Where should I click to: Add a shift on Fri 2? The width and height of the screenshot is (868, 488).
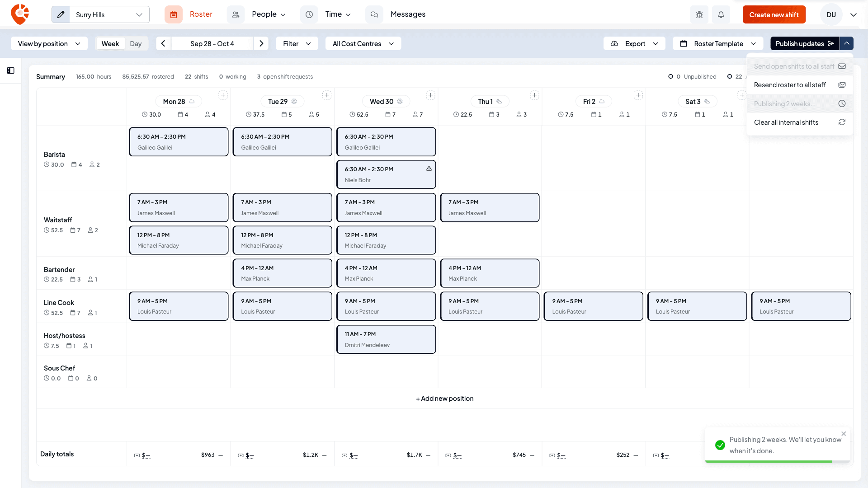point(638,95)
